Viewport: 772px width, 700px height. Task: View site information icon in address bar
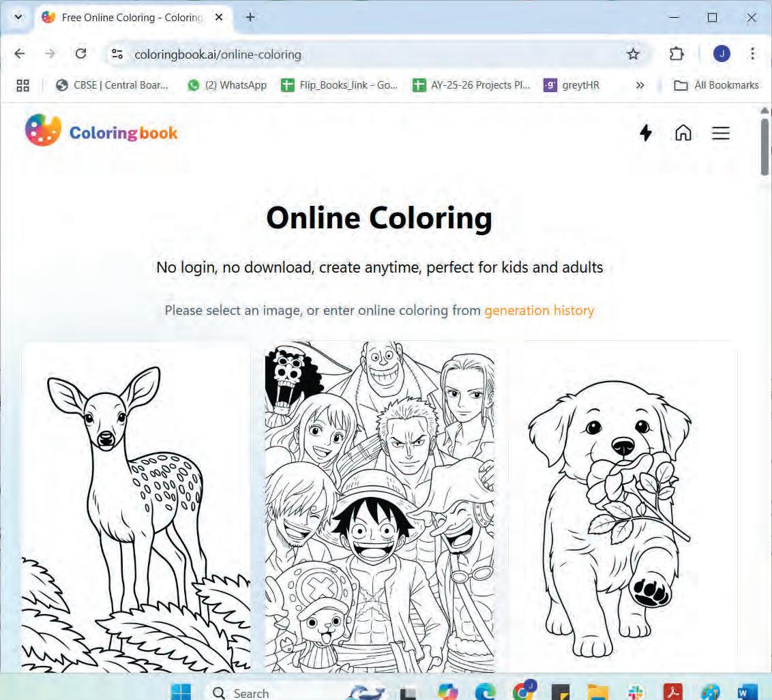pos(117,54)
